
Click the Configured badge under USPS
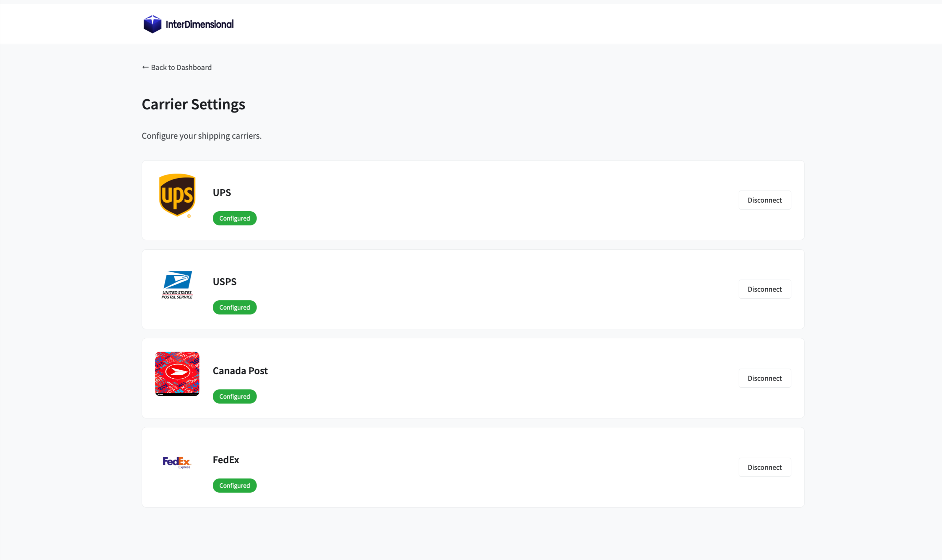[234, 307]
